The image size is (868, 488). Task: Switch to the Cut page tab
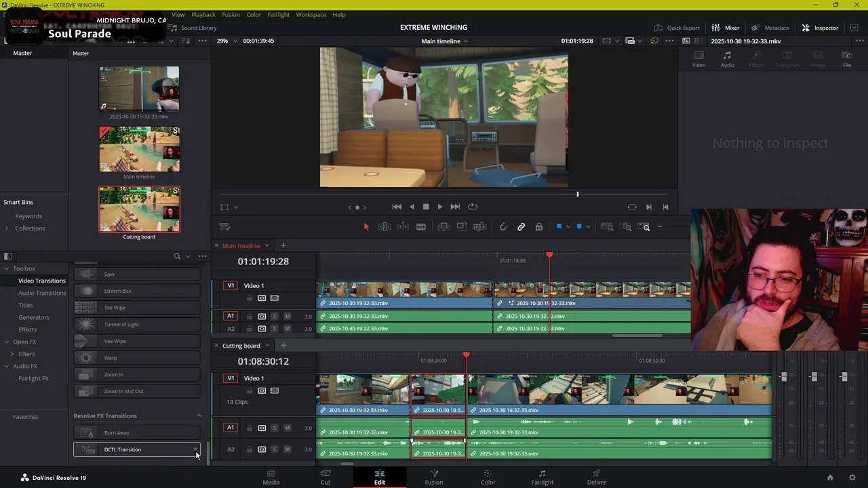point(325,477)
